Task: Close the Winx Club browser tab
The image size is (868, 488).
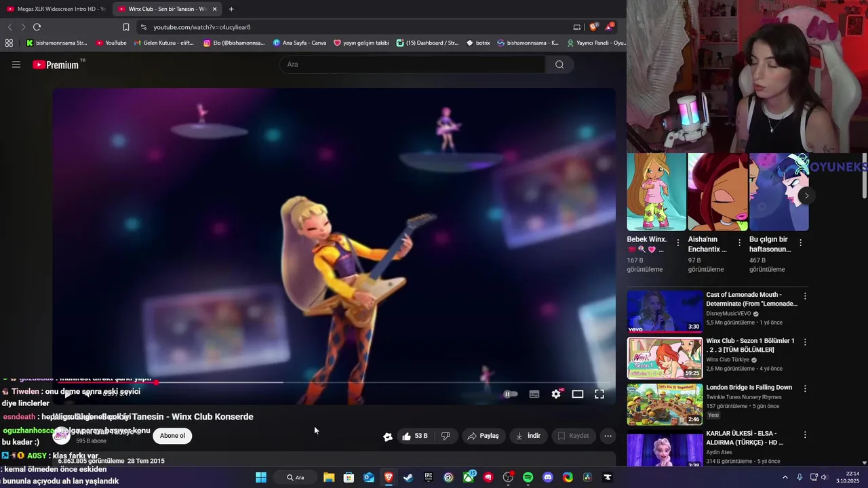Action: 215,9
